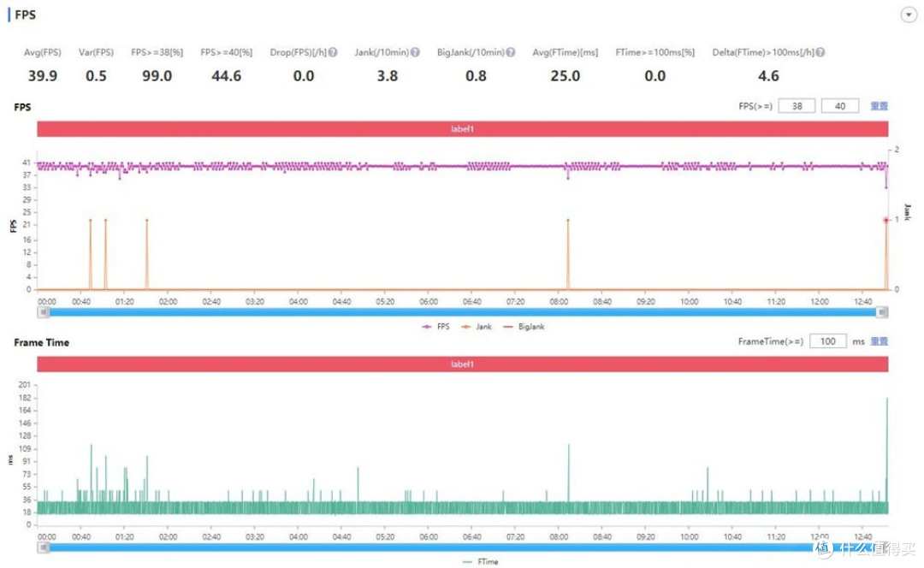Click the FTime>=100ms[%] metric label
The image size is (924, 568).
[x=654, y=52]
